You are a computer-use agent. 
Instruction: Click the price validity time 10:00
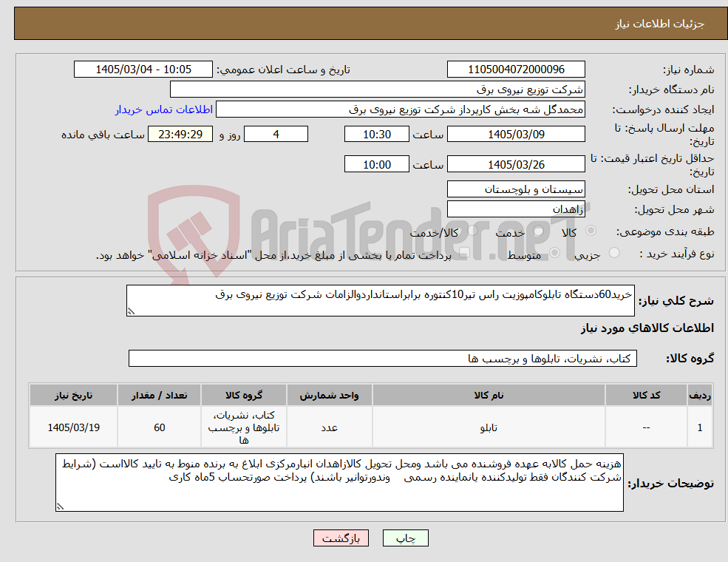[376, 164]
